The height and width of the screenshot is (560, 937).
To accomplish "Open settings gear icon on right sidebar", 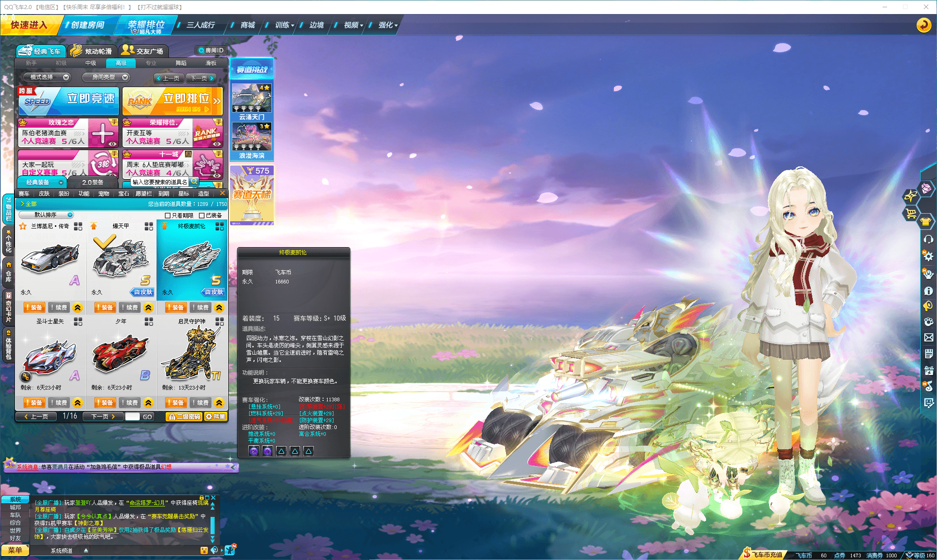I will [928, 256].
